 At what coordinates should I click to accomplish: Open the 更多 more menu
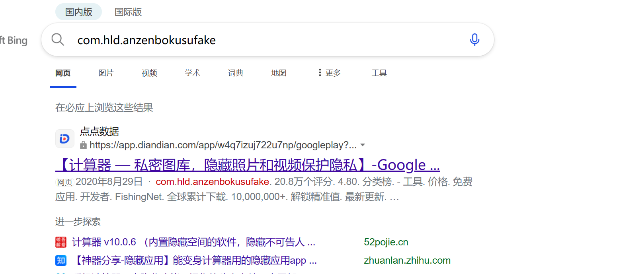[330, 73]
